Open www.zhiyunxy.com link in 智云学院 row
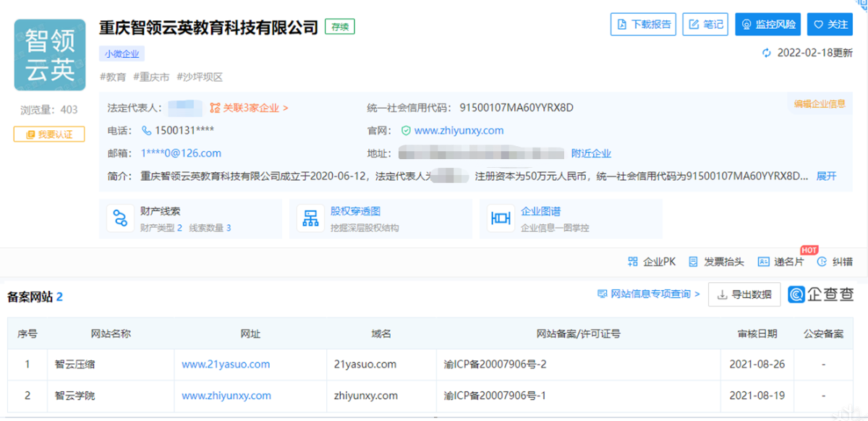Image resolution: width=868 pixels, height=421 pixels. pyautogui.click(x=226, y=396)
